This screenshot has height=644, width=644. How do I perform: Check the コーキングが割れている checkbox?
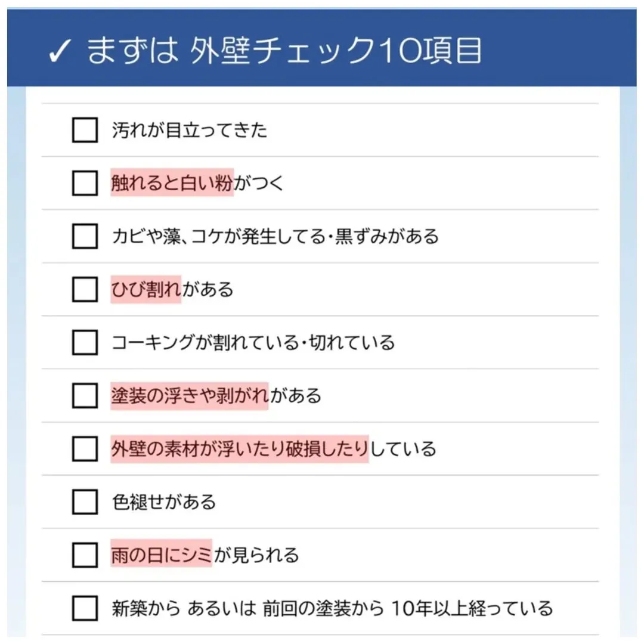(85, 342)
